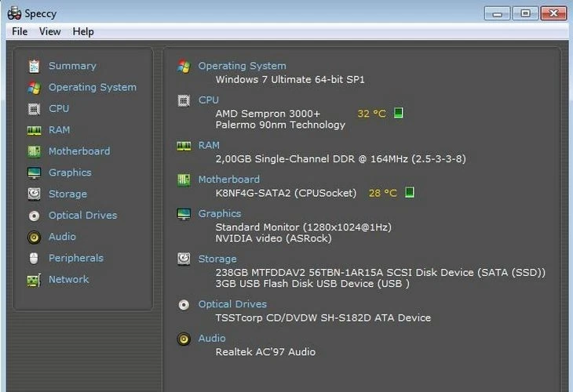This screenshot has width=573, height=392.
Task: Click the Windows flag icon in sidebar
Action: coord(34,88)
